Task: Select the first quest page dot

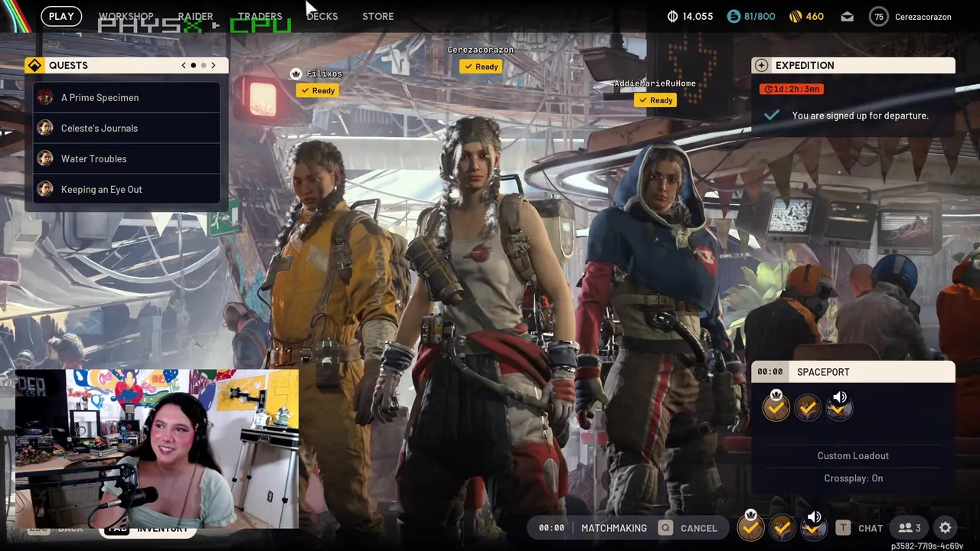Action: (193, 65)
